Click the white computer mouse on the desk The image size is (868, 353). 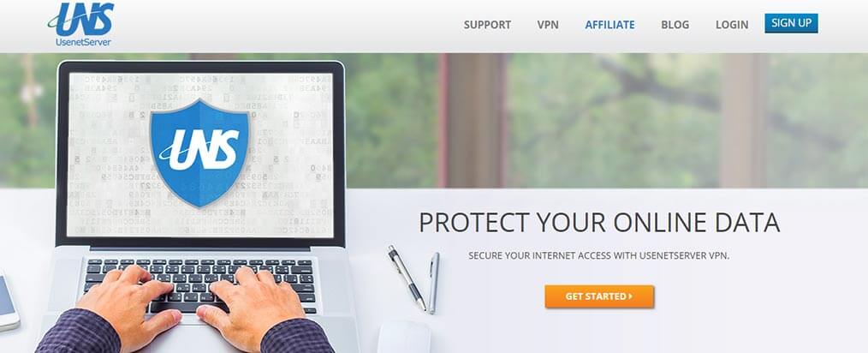pyautogui.click(x=404, y=337)
